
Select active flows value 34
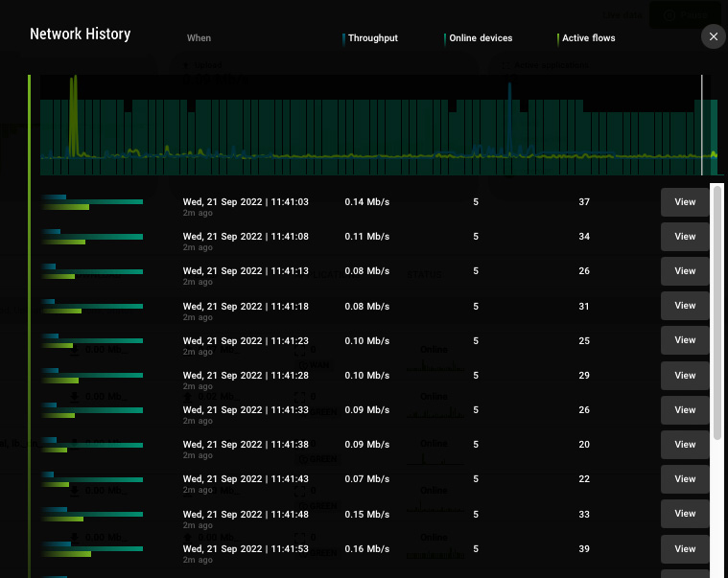coord(583,236)
